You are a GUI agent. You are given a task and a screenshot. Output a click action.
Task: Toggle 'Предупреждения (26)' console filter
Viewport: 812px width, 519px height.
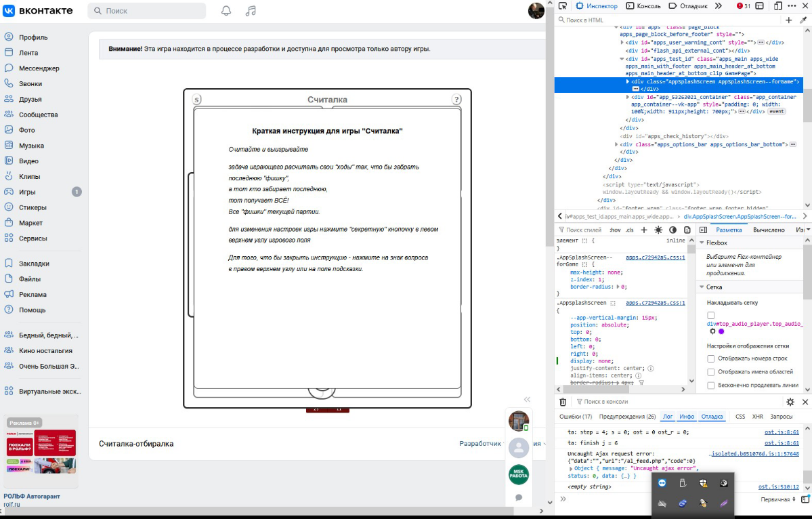tap(627, 417)
